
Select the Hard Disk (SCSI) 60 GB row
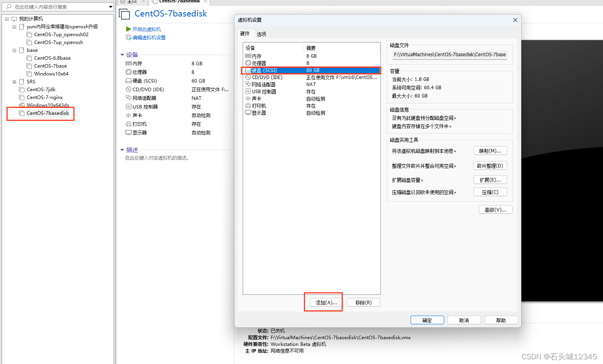pos(312,70)
